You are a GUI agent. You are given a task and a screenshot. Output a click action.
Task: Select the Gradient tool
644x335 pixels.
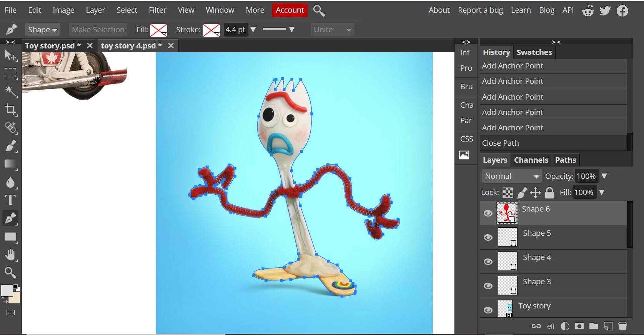point(10,164)
